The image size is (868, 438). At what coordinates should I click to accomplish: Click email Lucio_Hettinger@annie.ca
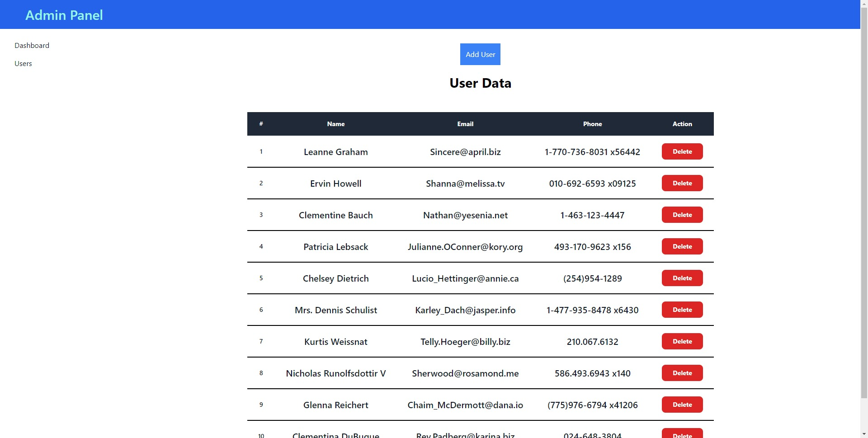click(x=465, y=278)
